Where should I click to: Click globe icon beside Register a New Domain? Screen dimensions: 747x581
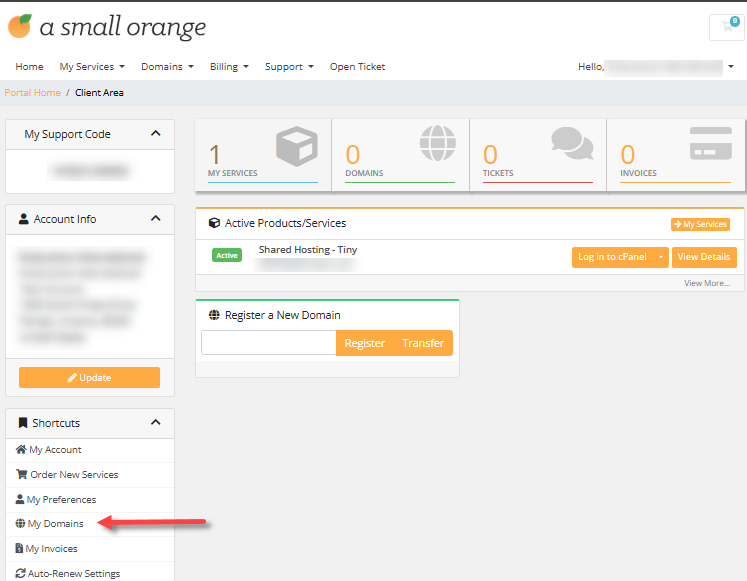[x=214, y=315]
